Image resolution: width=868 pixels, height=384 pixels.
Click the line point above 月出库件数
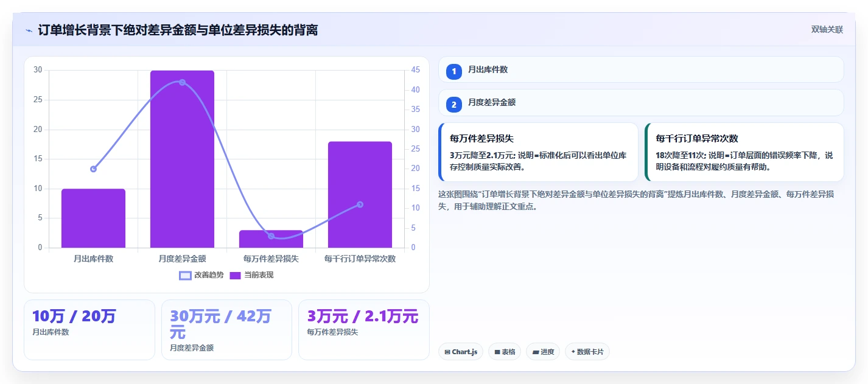click(93, 169)
